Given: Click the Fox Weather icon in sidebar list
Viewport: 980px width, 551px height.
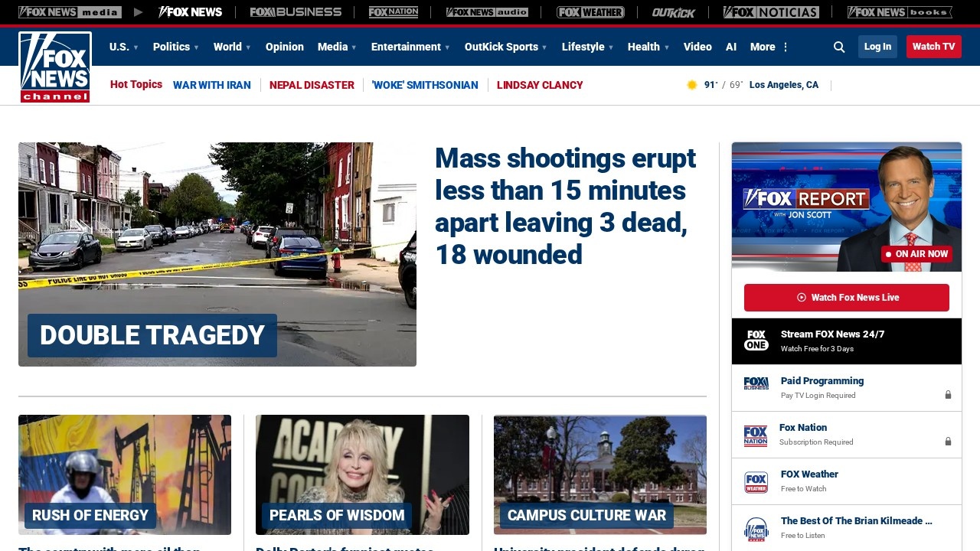Looking at the screenshot, I should 756,482.
